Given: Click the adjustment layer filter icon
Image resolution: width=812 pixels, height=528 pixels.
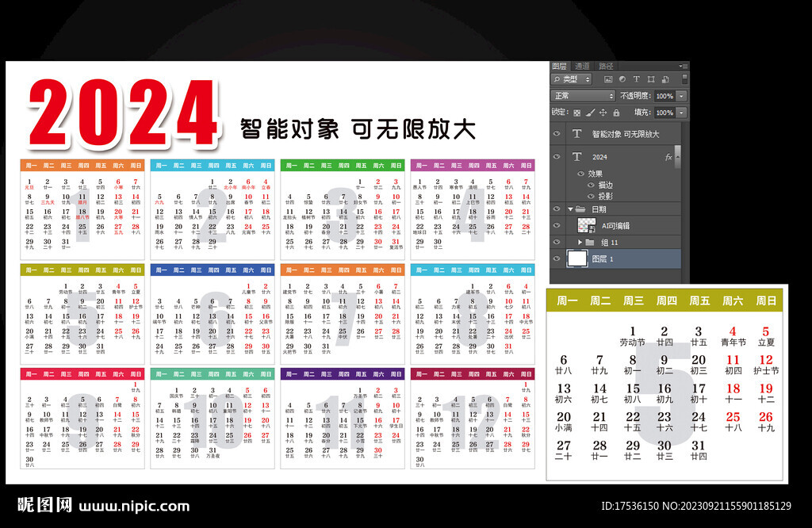Looking at the screenshot, I should 621,79.
